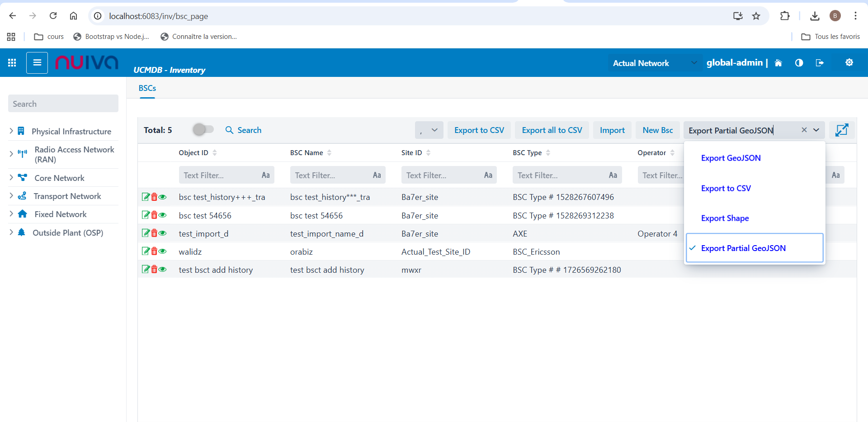Click the edit icon for walidz row
This screenshot has height=422, width=868.
[146, 251]
